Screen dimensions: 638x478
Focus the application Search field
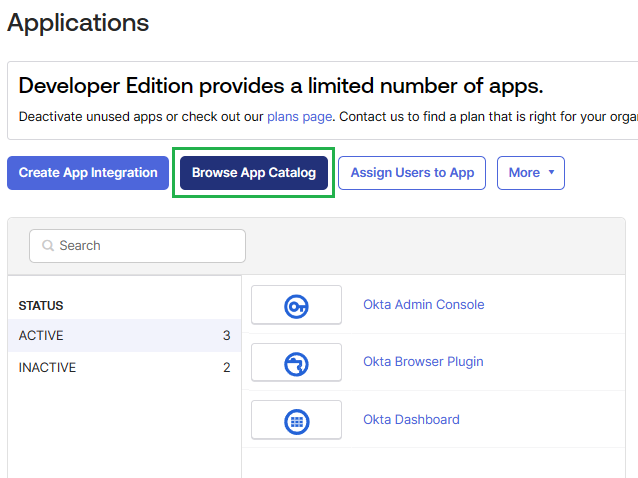coord(138,246)
